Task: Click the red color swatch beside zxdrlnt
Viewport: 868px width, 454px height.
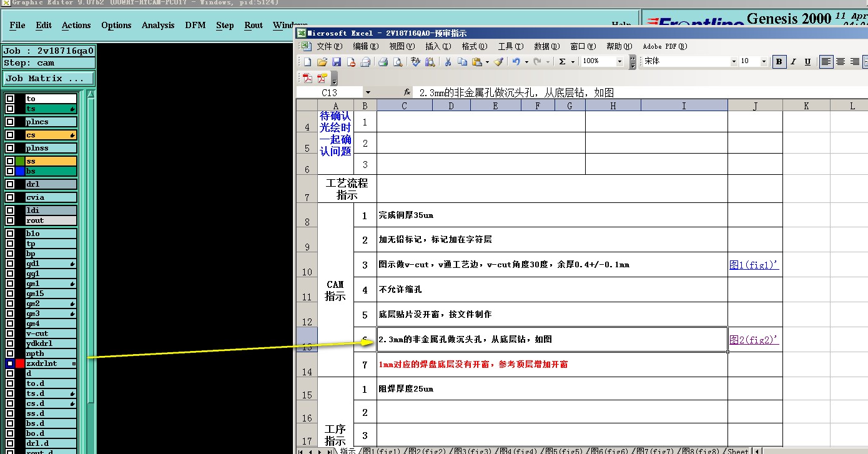Action: click(20, 363)
